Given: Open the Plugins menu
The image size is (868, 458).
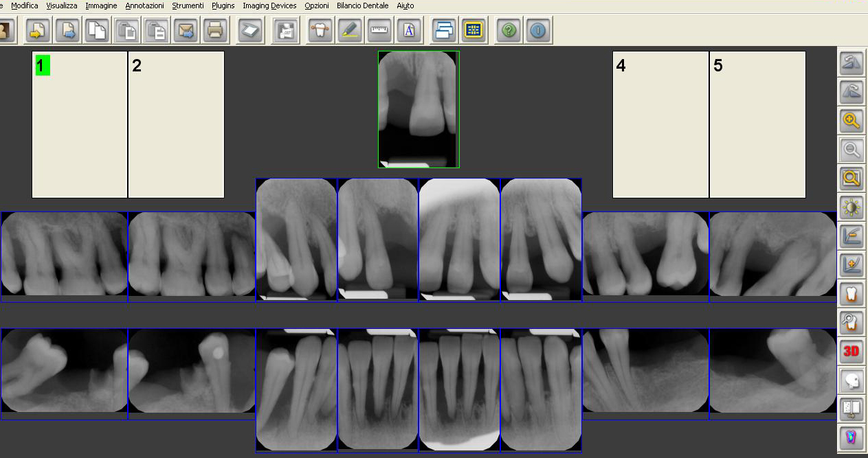Looking at the screenshot, I should (223, 5).
